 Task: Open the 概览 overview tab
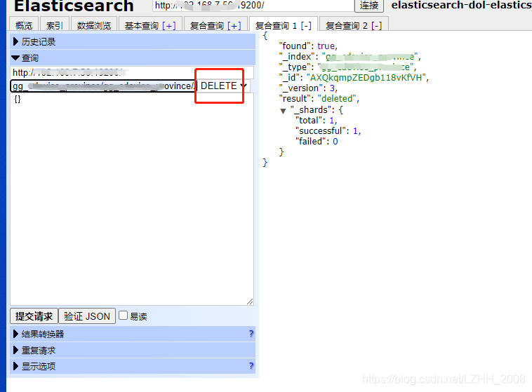click(x=24, y=25)
